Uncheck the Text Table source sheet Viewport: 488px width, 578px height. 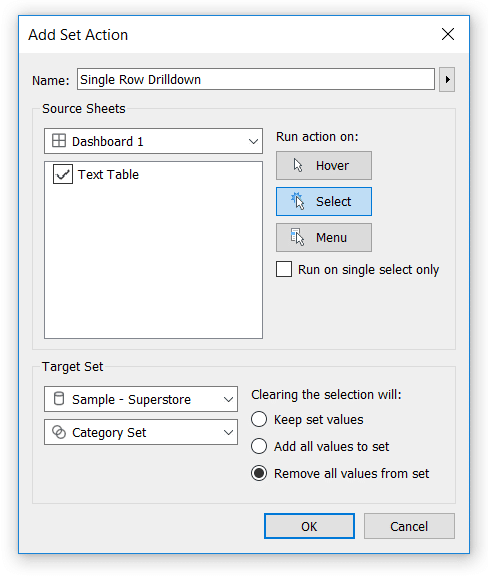(x=62, y=174)
